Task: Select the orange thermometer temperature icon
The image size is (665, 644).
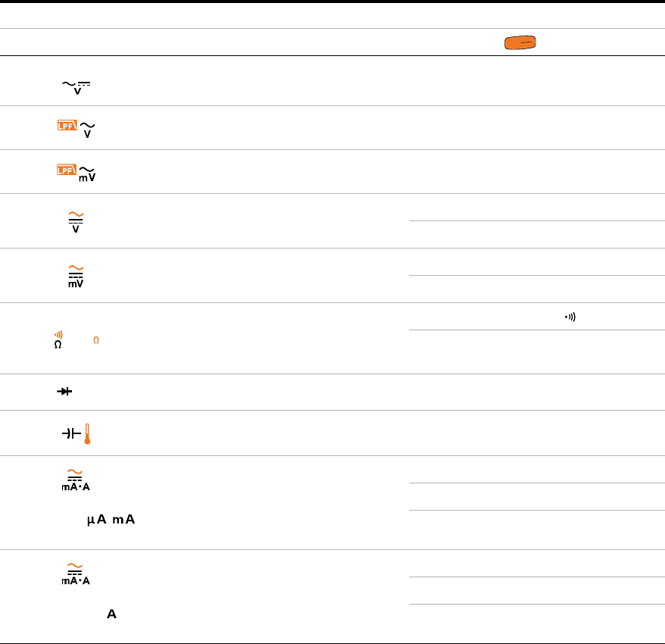Action: point(87,433)
